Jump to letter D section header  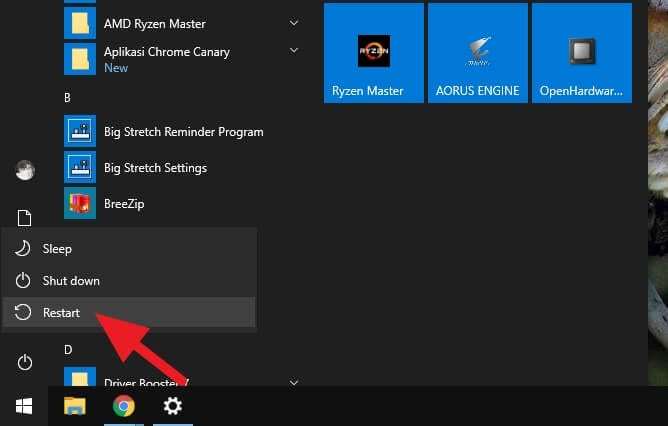pyautogui.click(x=68, y=350)
